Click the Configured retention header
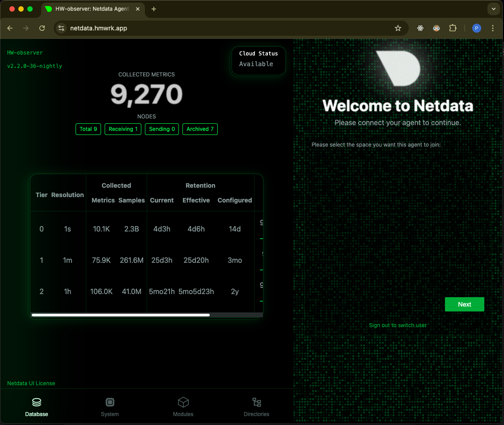This screenshot has height=425, width=504. tap(235, 200)
